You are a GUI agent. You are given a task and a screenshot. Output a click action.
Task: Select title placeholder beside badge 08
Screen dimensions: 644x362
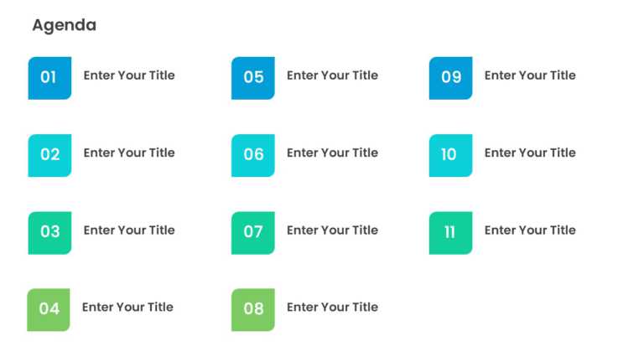coord(332,307)
